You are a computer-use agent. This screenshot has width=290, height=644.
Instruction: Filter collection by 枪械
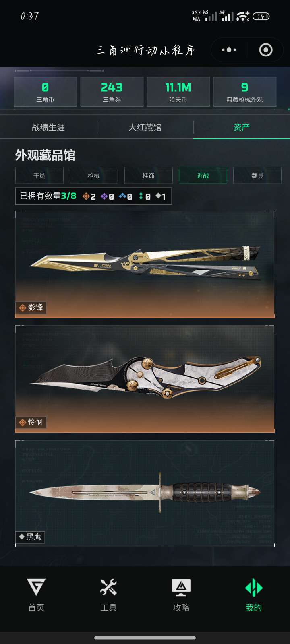point(94,175)
